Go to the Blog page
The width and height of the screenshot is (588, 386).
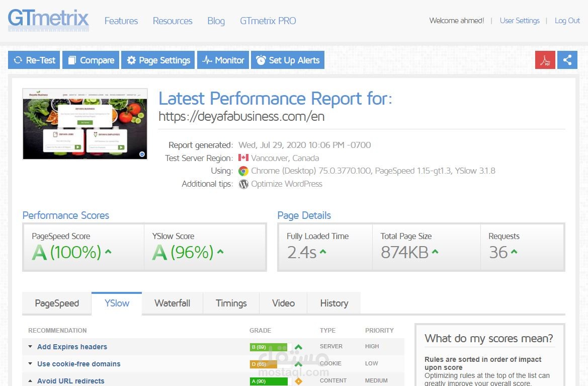[216, 21]
